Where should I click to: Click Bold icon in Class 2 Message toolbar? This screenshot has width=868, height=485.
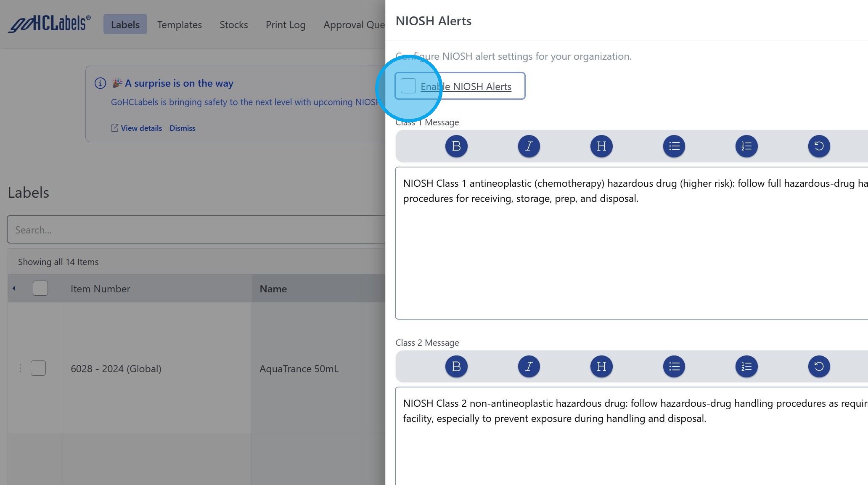pos(456,366)
